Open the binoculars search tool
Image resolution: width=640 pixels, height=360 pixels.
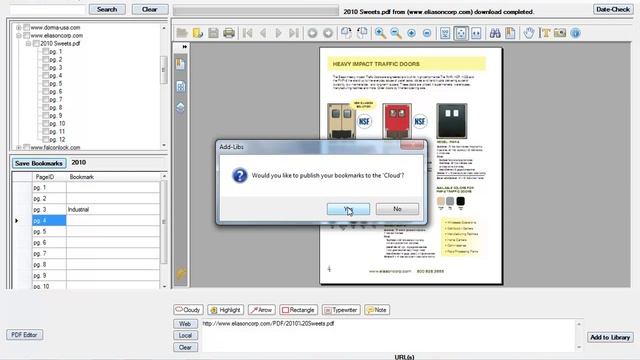coord(495,33)
